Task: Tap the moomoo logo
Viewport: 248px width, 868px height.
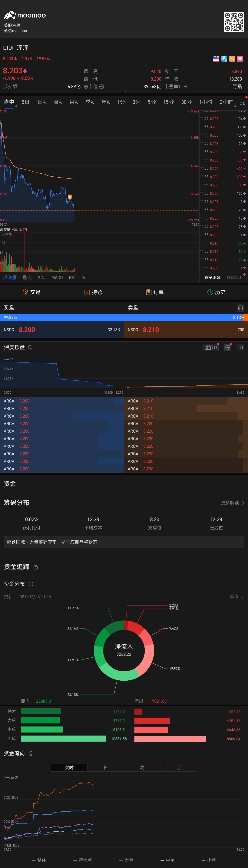Action: click(25, 15)
